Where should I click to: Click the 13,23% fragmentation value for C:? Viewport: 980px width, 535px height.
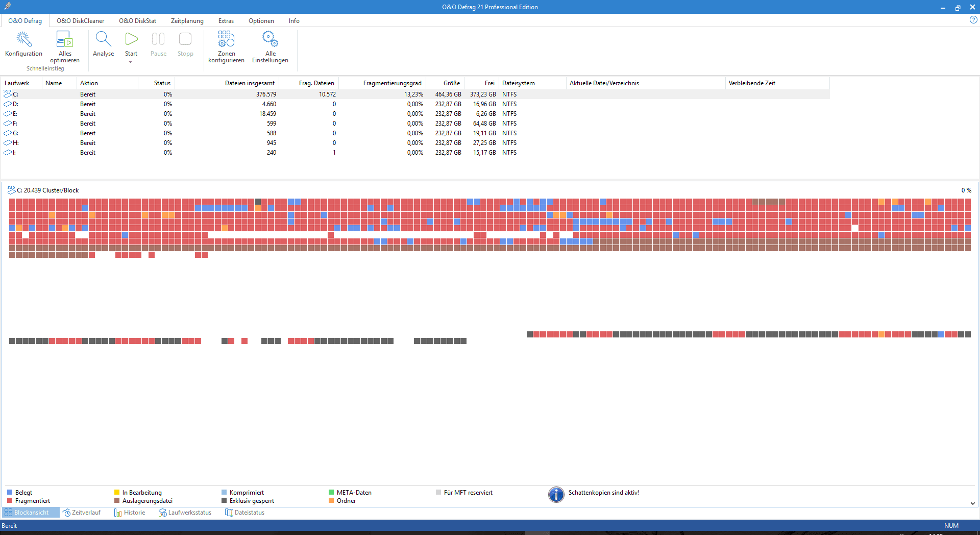pyautogui.click(x=413, y=94)
